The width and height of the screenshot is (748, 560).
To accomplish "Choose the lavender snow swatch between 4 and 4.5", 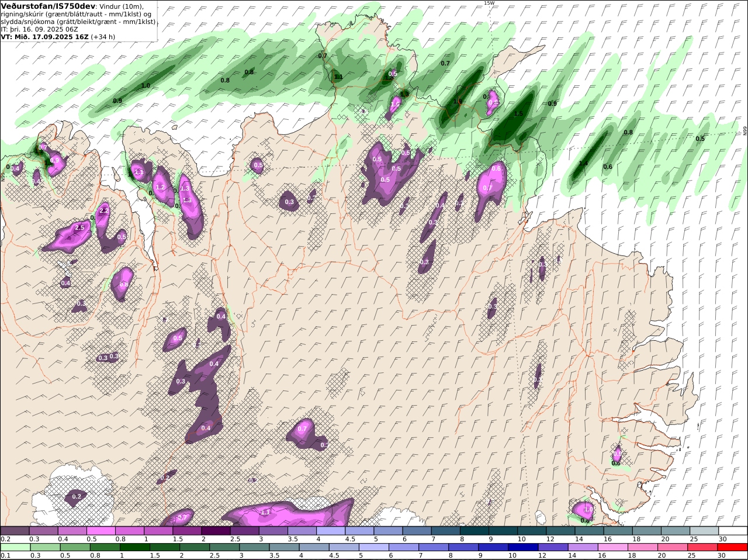I will tap(330, 530).
